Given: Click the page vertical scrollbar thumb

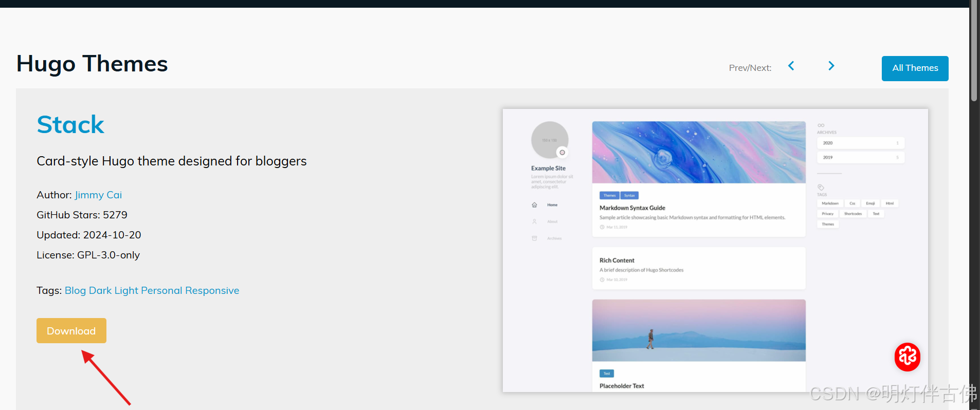Looking at the screenshot, I should coord(974,50).
